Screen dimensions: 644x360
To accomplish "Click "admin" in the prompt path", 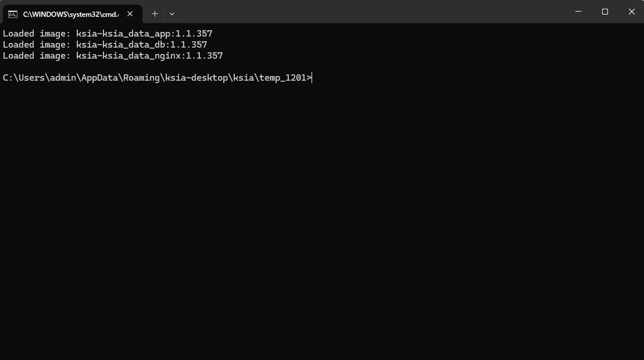I will pos(63,78).
